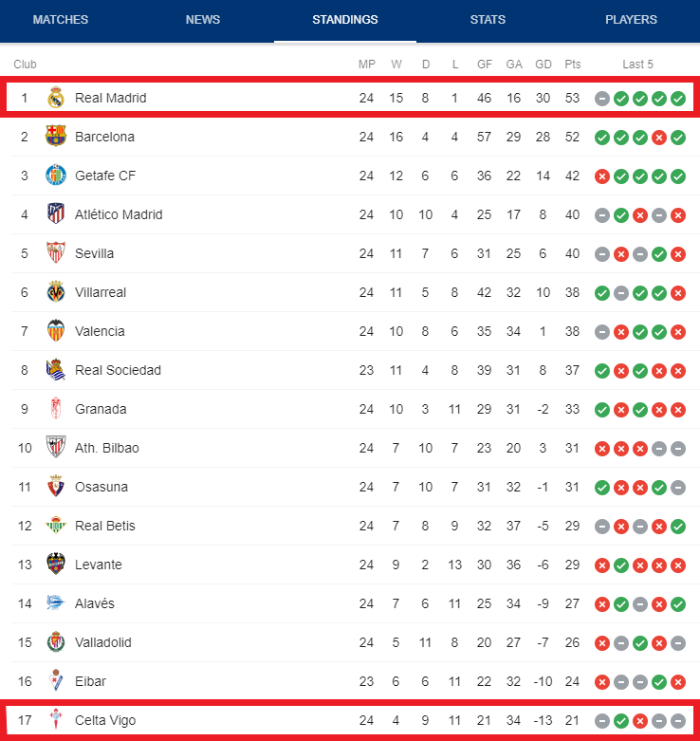Click the Villarreal yellow crest icon
The height and width of the screenshot is (741, 700).
pos(56,291)
